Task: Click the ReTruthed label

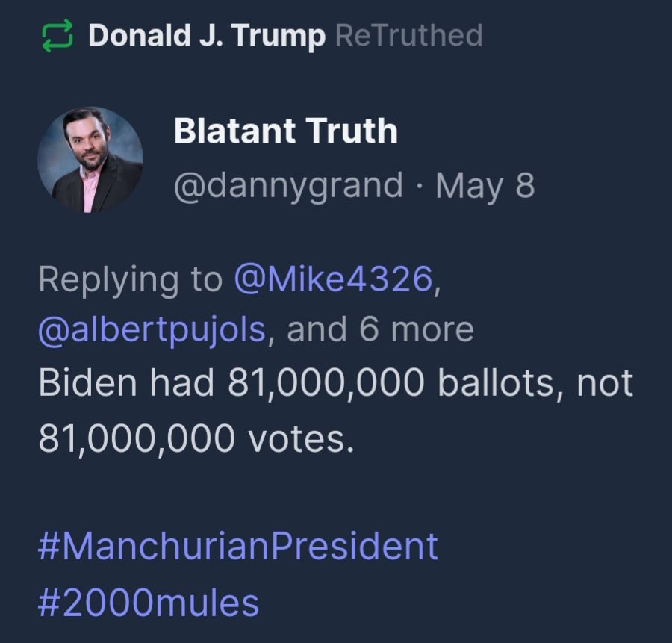Action: point(408,36)
